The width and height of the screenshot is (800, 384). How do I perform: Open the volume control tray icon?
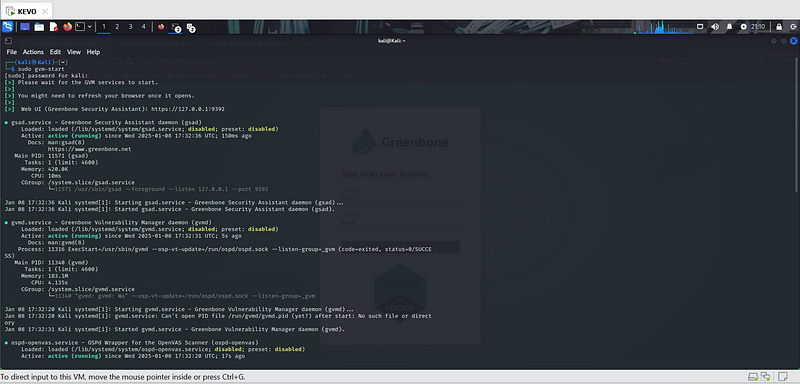click(x=715, y=27)
